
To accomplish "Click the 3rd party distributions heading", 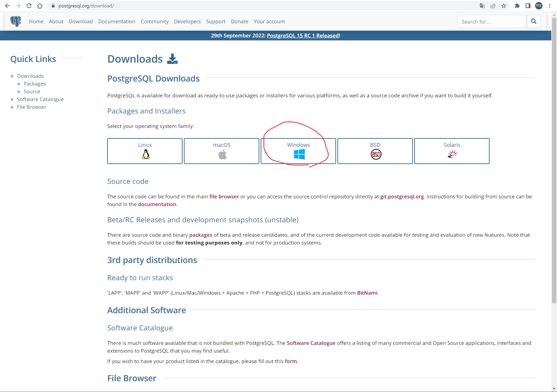I will coord(152,260).
